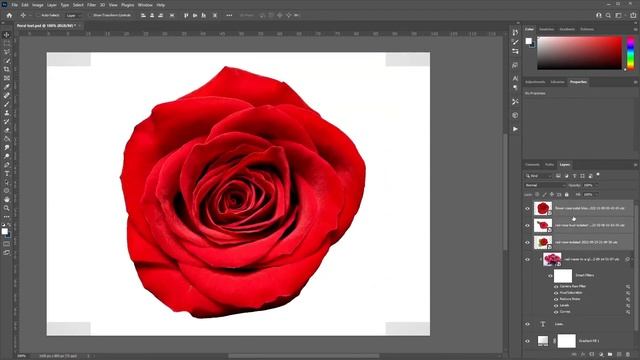Select the Horizontal Type tool
640x360 pixels.
coord(7,173)
